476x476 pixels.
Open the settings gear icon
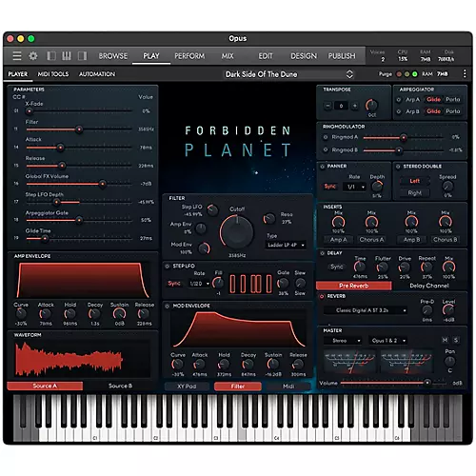pyautogui.click(x=33, y=56)
